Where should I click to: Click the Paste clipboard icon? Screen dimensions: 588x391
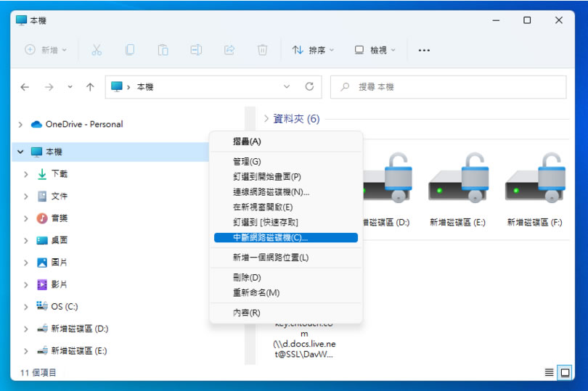163,50
